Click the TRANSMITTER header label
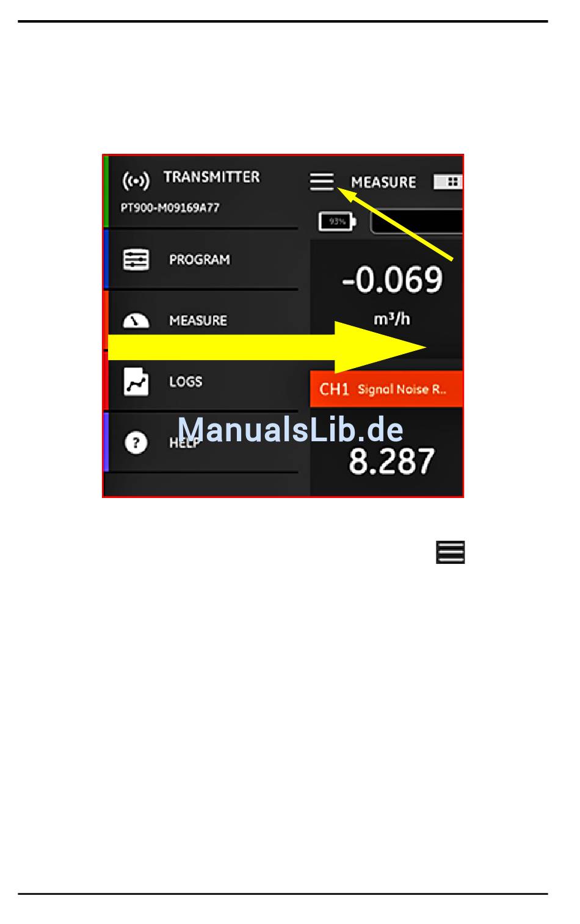580x924 pixels. (x=211, y=177)
